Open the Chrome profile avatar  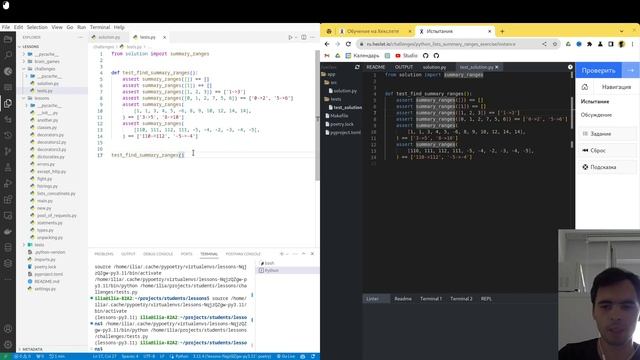point(622,44)
